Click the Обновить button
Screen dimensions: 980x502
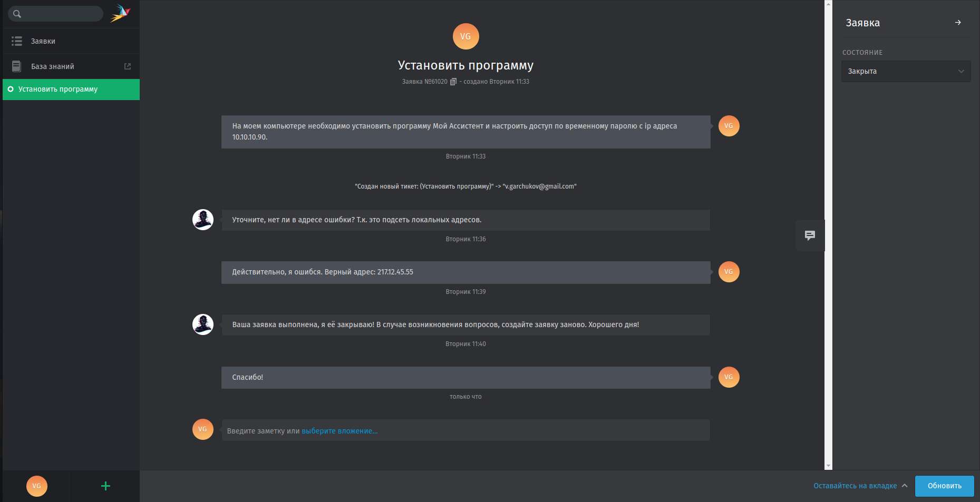point(944,486)
